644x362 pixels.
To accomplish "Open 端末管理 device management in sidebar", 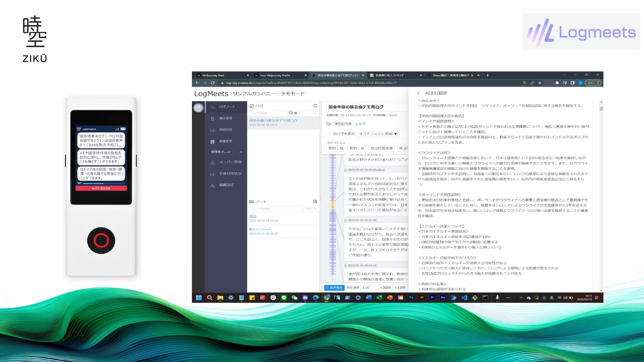I will (x=225, y=118).
